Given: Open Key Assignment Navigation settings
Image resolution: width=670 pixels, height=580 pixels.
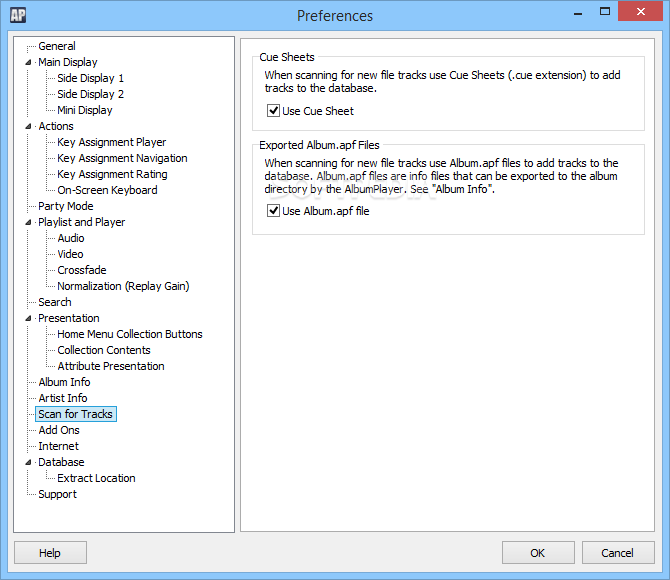Looking at the screenshot, I should (122, 158).
